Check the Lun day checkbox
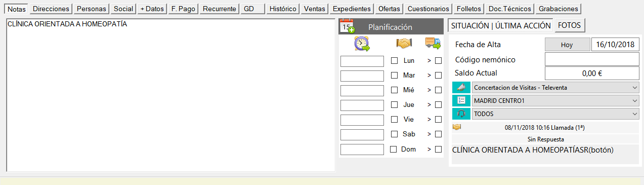 point(394,61)
